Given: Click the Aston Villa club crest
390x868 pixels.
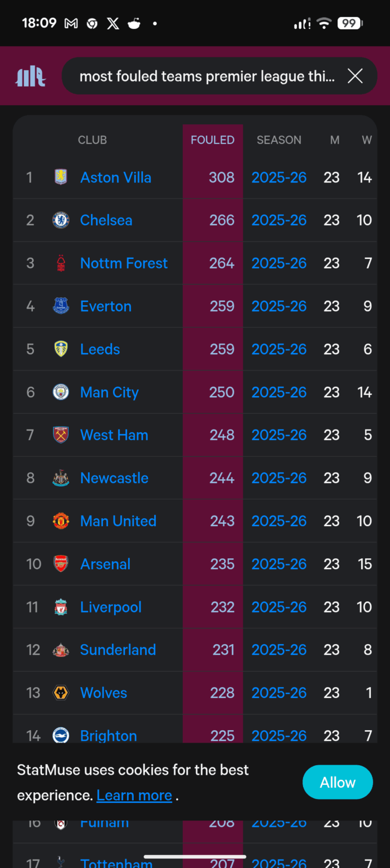Looking at the screenshot, I should pos(60,177).
